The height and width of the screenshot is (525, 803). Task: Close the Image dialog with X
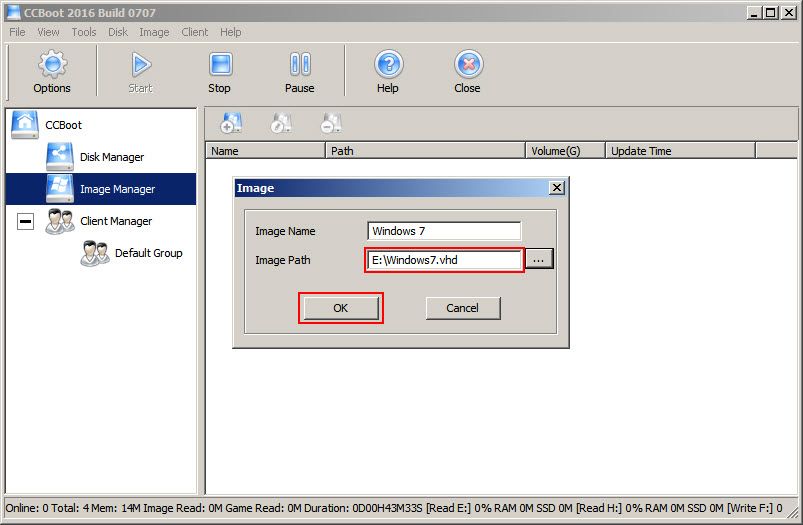point(557,187)
